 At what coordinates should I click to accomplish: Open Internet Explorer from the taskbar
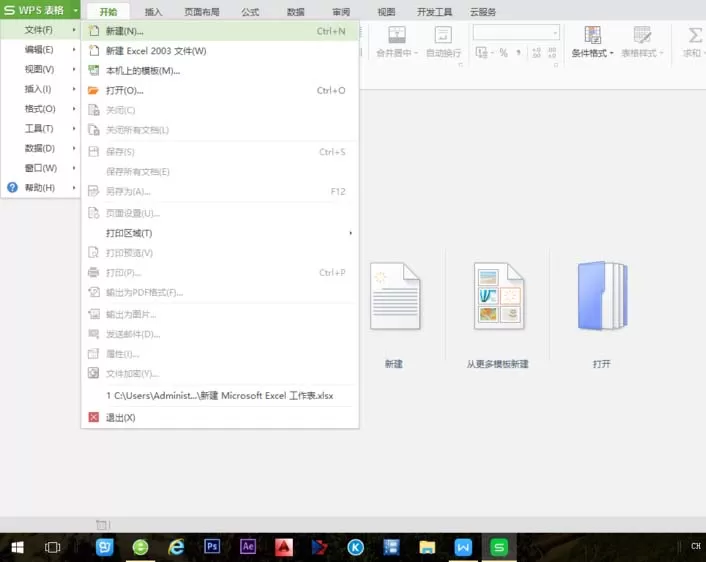point(176,547)
